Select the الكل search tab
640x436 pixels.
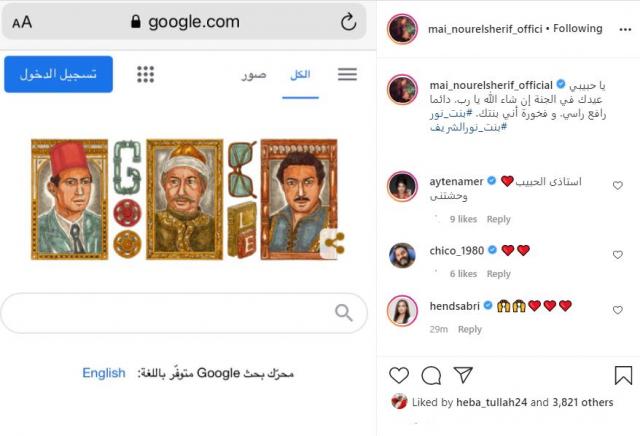point(300,75)
